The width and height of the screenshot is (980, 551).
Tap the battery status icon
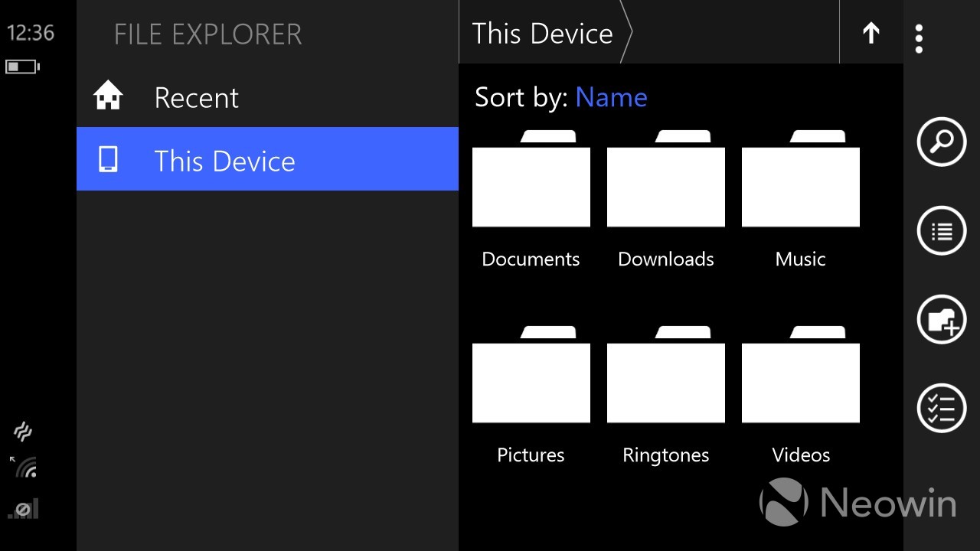click(x=22, y=67)
